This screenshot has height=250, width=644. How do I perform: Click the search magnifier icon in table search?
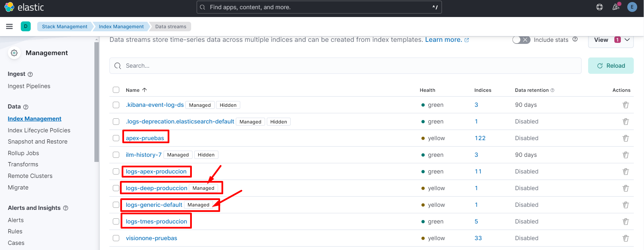(x=118, y=66)
